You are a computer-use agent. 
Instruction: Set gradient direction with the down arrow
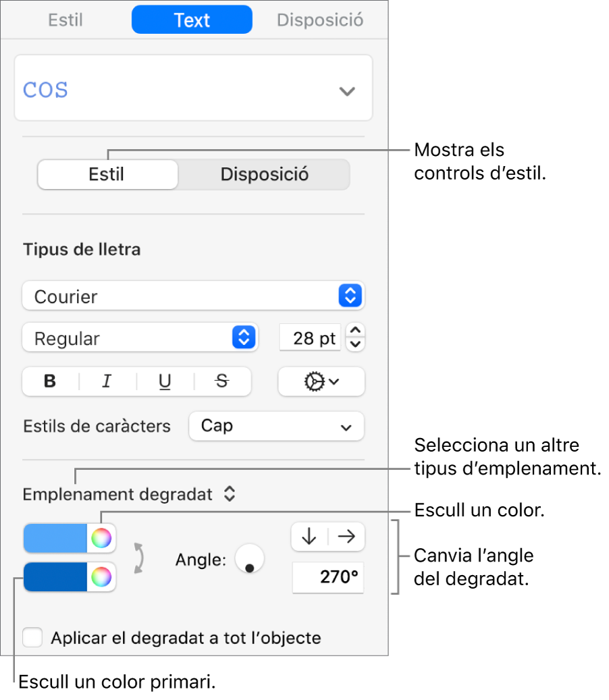(x=309, y=537)
